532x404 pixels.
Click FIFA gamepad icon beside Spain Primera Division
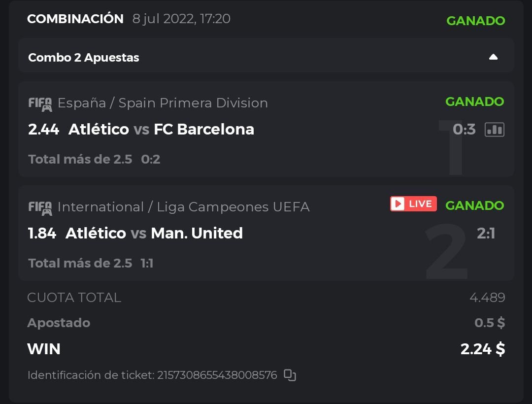point(40,103)
